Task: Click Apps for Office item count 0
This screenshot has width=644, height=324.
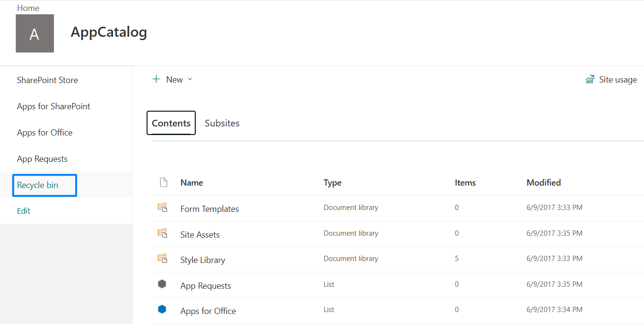Action: [x=457, y=310]
